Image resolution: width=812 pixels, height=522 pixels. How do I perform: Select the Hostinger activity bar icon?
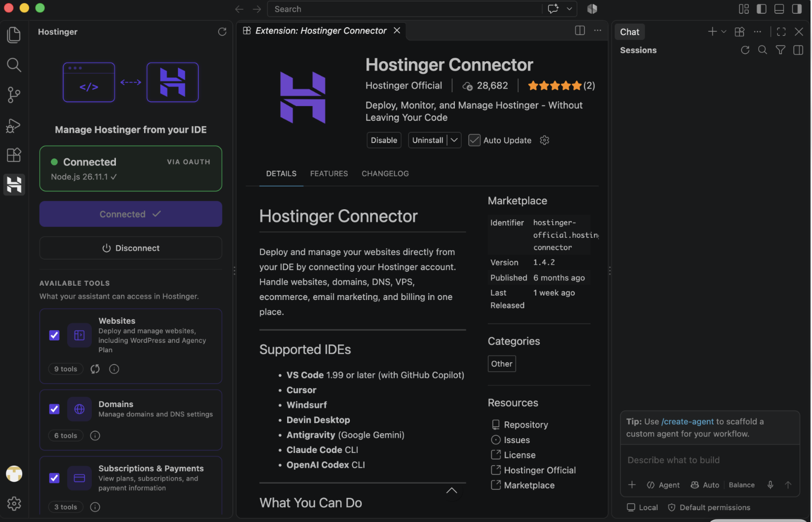coord(14,185)
